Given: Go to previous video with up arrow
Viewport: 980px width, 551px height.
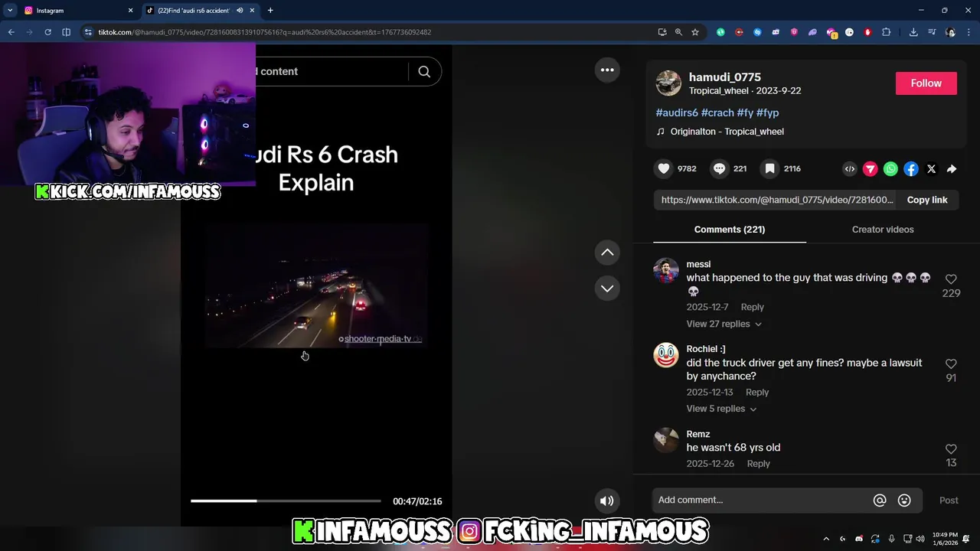Looking at the screenshot, I should point(607,253).
